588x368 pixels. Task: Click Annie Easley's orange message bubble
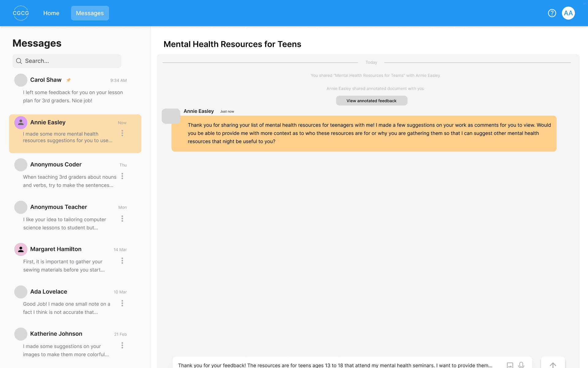[x=364, y=133]
